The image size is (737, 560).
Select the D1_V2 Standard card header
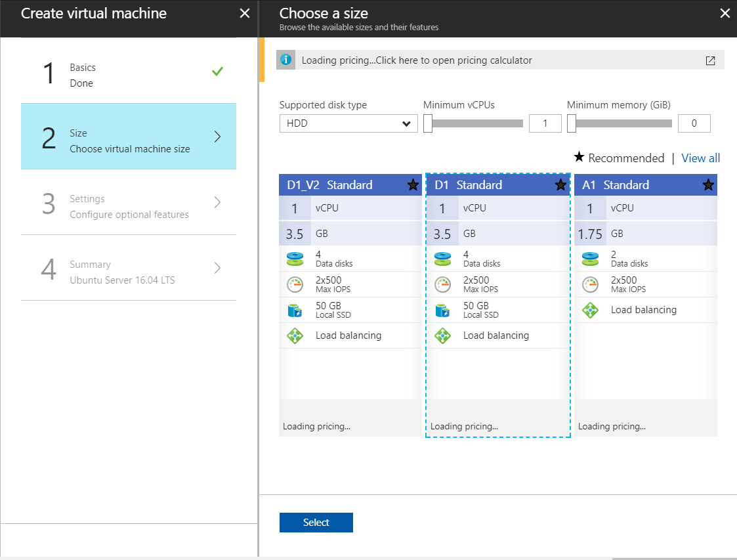coord(350,184)
